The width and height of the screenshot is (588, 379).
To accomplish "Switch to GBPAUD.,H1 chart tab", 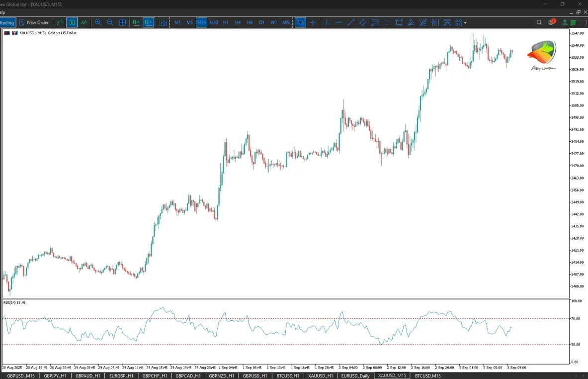I will click(88, 376).
